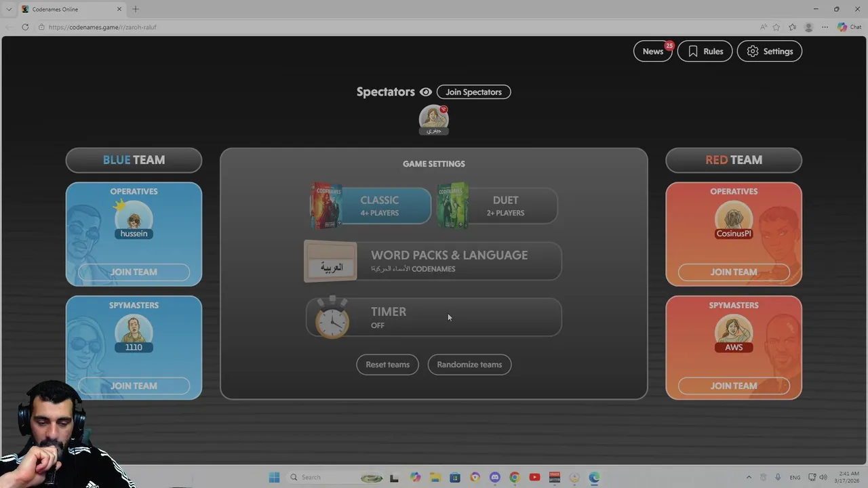
Task: Open YouTube from the taskbar
Action: [x=534, y=477]
